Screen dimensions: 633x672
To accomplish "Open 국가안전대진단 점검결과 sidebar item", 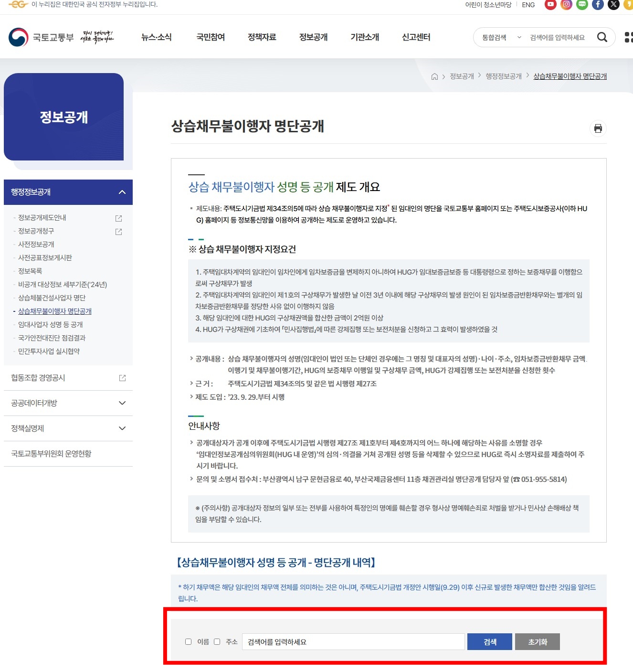I will pos(52,338).
